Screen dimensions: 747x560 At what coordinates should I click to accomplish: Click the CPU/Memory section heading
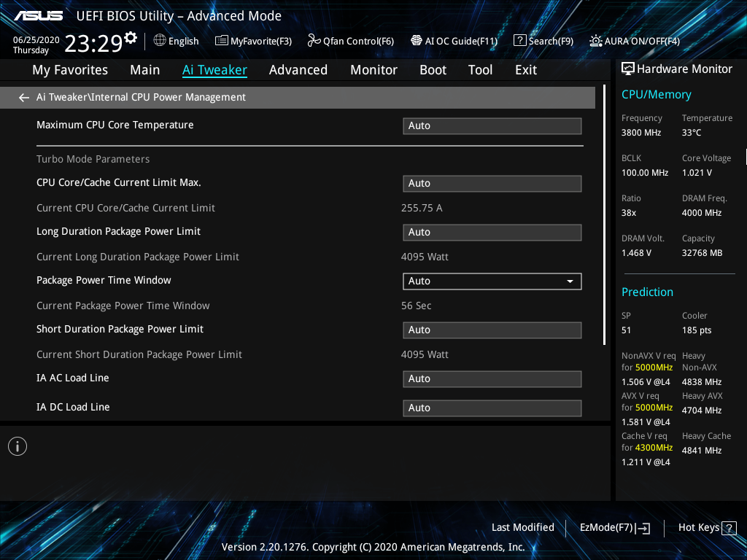pos(656,95)
